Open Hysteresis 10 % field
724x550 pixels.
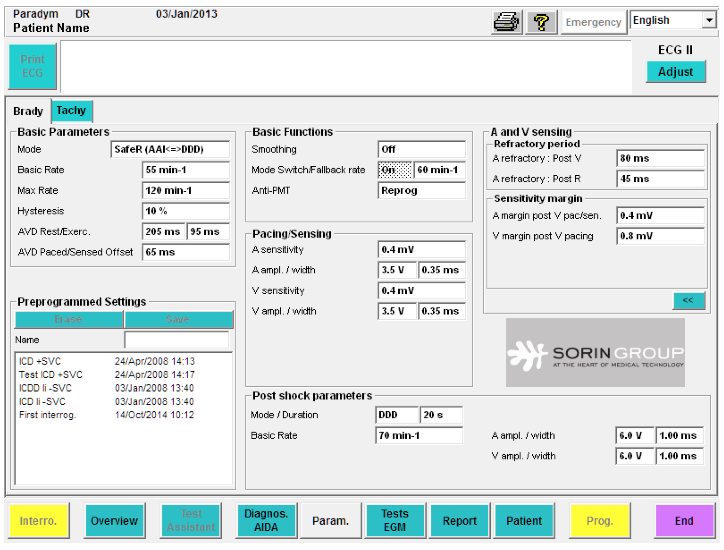pyautogui.click(x=186, y=211)
